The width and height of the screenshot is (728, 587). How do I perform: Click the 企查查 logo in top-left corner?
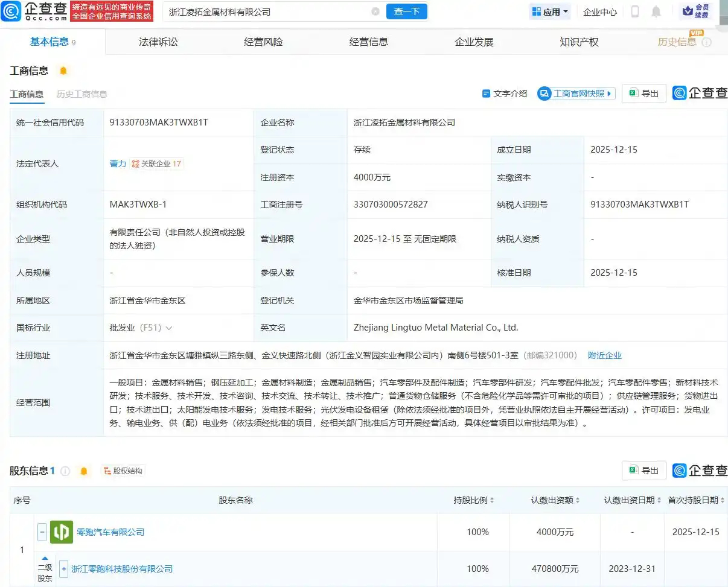(36, 11)
